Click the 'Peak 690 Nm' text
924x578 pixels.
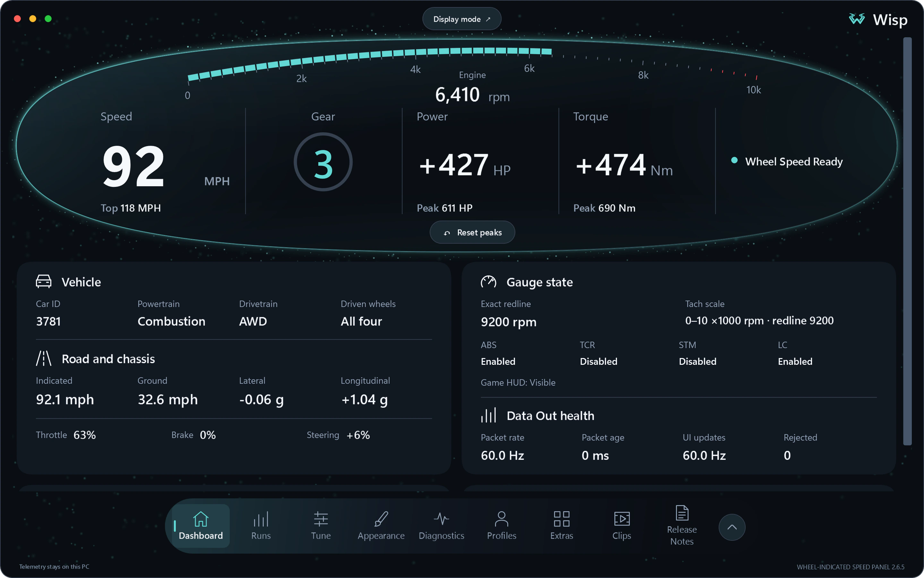[604, 208]
